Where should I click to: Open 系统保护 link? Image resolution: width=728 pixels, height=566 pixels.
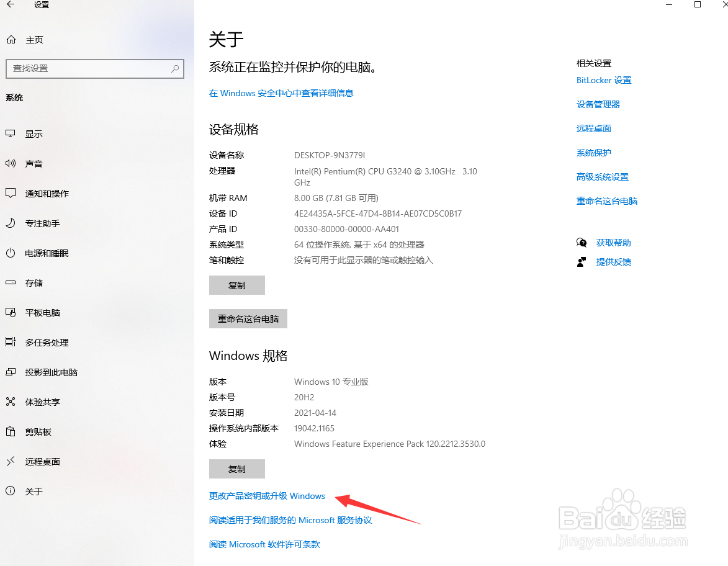593,153
